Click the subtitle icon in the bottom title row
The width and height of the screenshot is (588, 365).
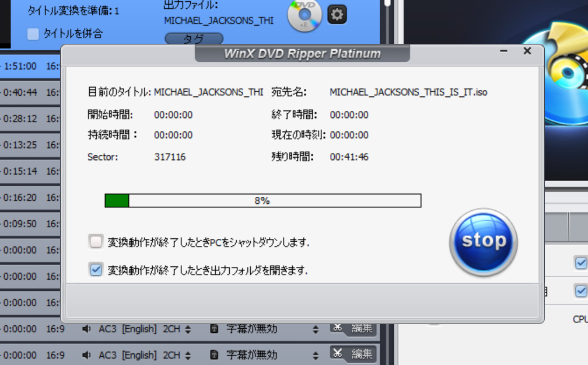coord(214,355)
